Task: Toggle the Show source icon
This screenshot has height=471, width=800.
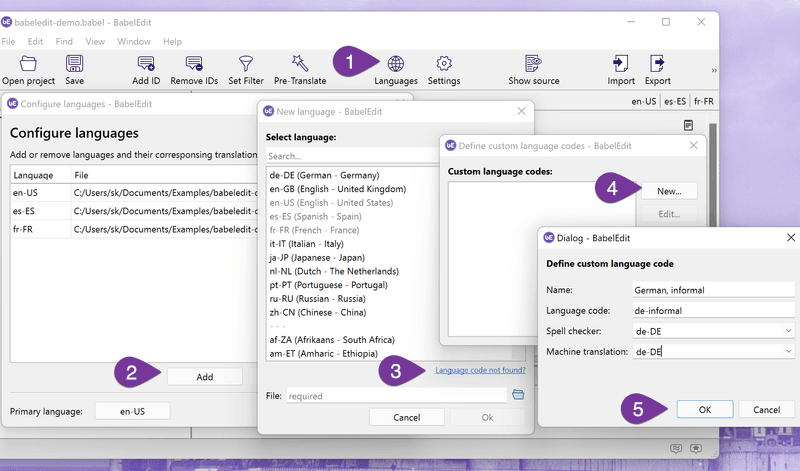Action: pyautogui.click(x=533, y=64)
